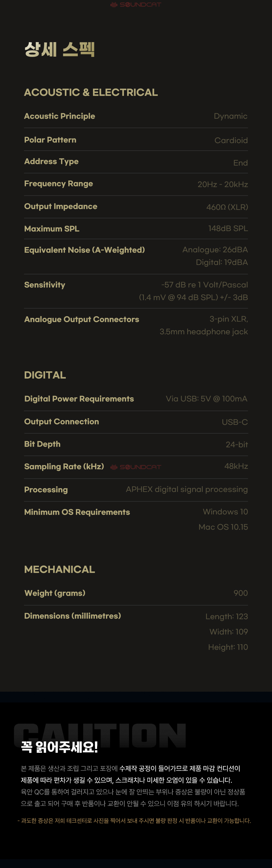
Task: Select the Minimum OS Requirements label
Action: point(77,512)
